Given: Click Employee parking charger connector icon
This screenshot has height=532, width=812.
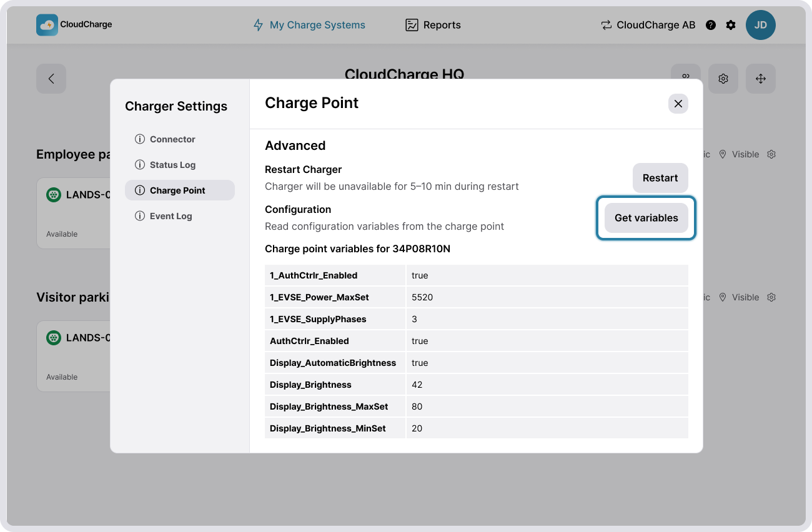Looking at the screenshot, I should pos(54,195).
